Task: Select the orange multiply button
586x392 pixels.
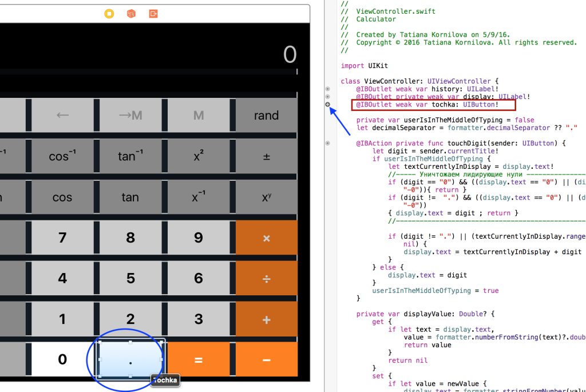Action: [266, 237]
